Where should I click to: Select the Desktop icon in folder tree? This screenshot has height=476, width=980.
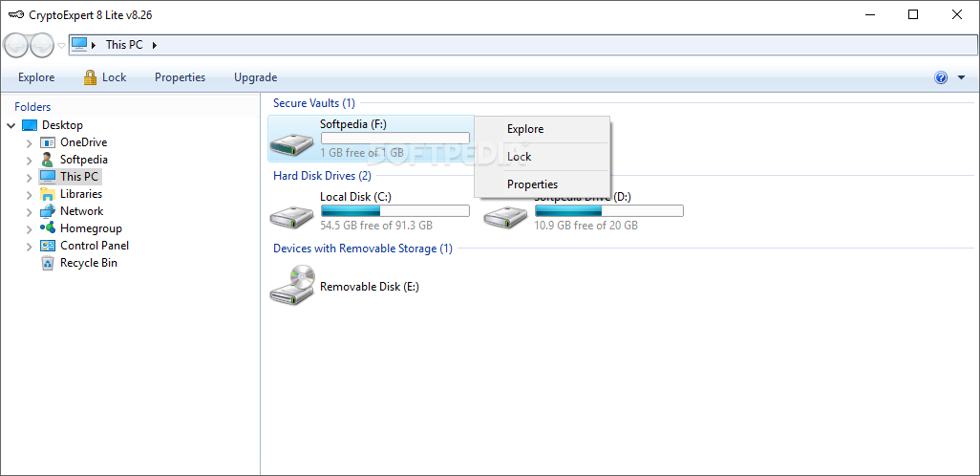click(30, 125)
